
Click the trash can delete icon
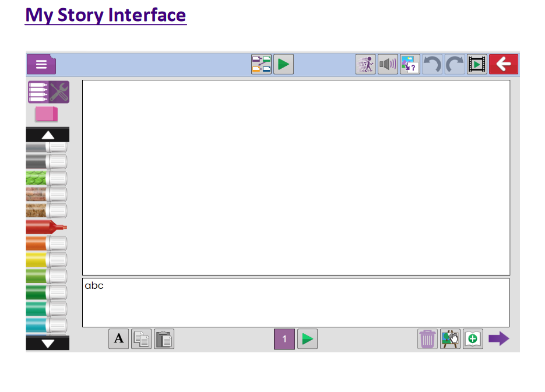[x=427, y=338]
